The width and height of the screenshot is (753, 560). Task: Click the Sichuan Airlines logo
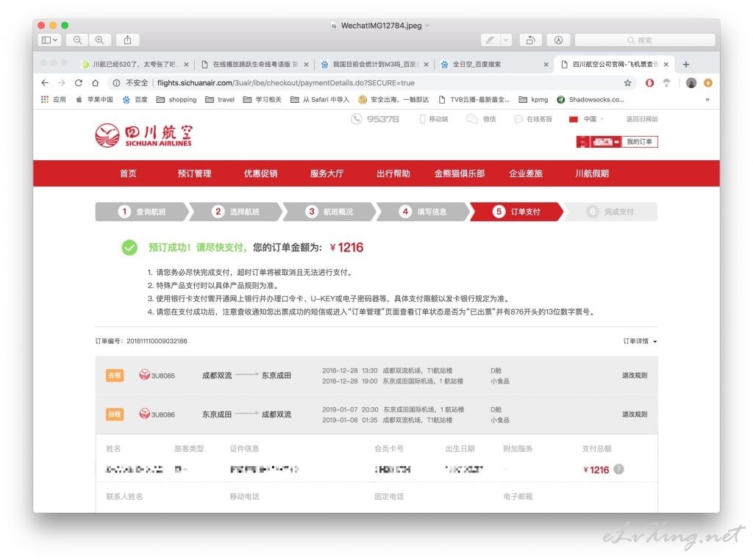coord(143,136)
